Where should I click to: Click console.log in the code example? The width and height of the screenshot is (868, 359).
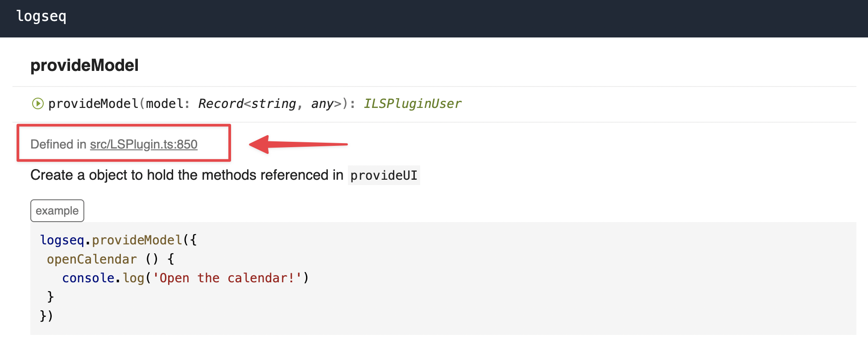(103, 278)
